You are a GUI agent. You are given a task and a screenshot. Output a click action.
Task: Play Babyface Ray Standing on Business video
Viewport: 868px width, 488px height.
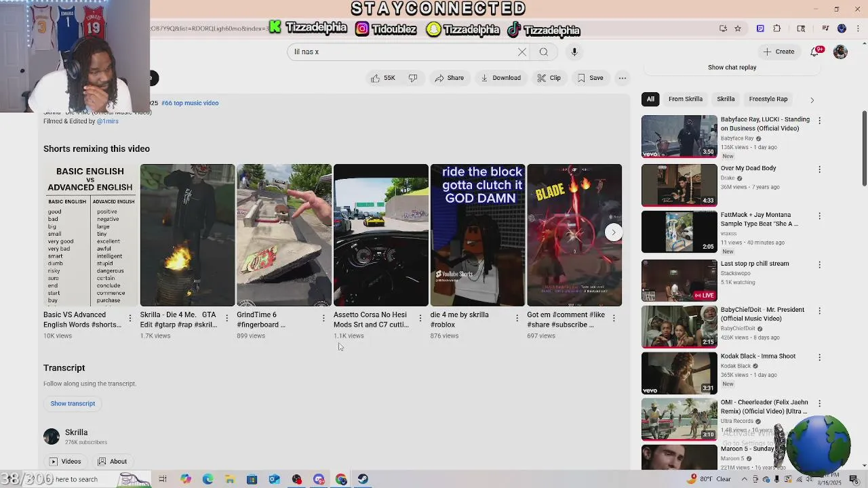679,136
